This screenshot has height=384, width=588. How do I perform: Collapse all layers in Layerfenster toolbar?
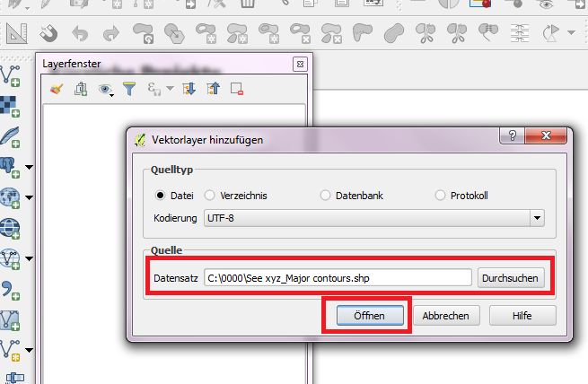pyautogui.click(x=213, y=89)
